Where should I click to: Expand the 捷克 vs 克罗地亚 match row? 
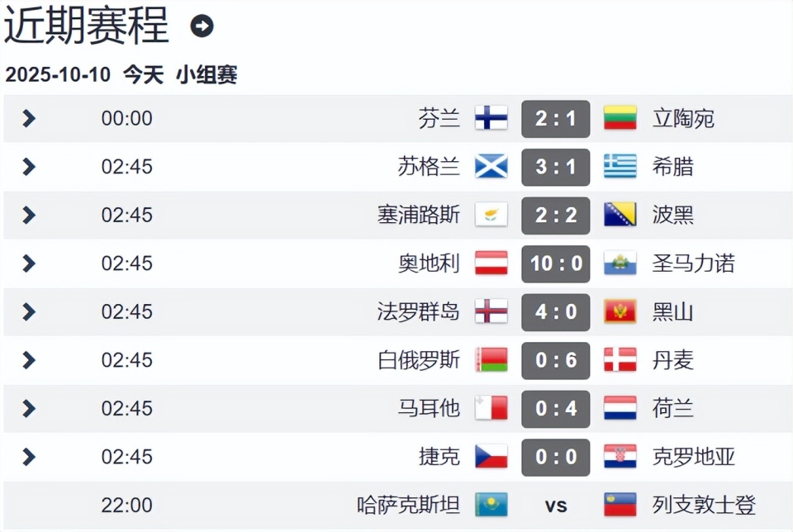pos(29,457)
